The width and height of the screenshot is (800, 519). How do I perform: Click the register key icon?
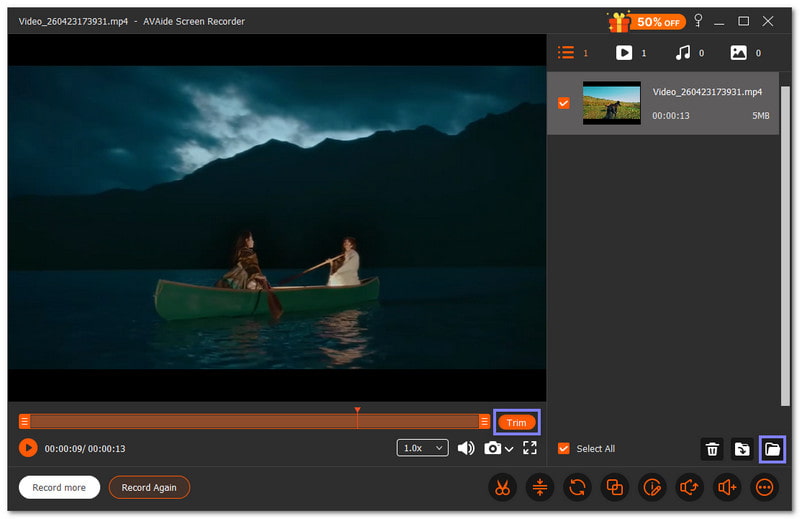[x=698, y=20]
